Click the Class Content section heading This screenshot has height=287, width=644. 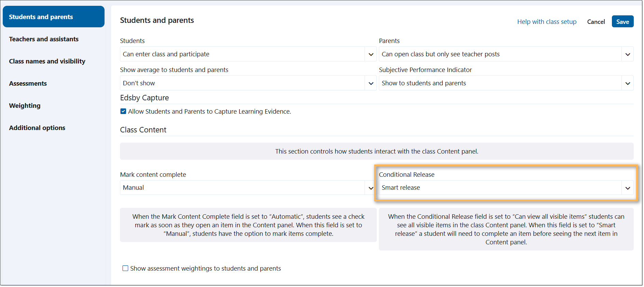(143, 130)
